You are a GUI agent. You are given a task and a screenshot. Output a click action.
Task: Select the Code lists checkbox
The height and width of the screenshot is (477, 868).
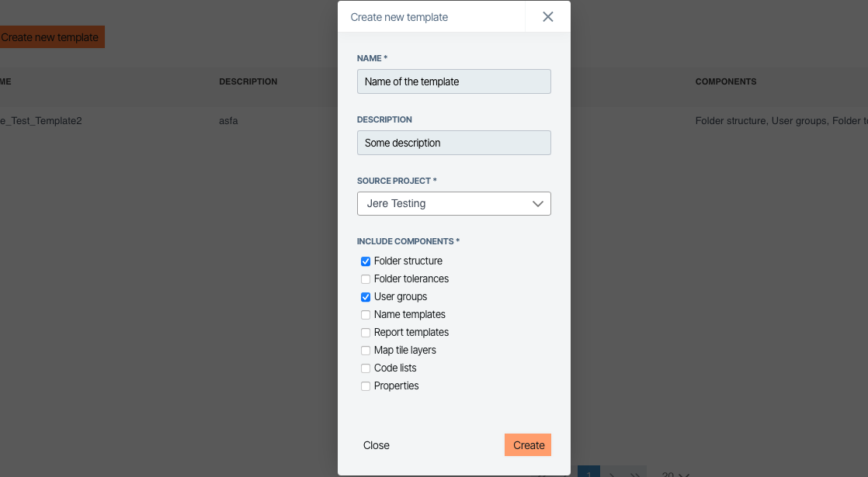366,368
